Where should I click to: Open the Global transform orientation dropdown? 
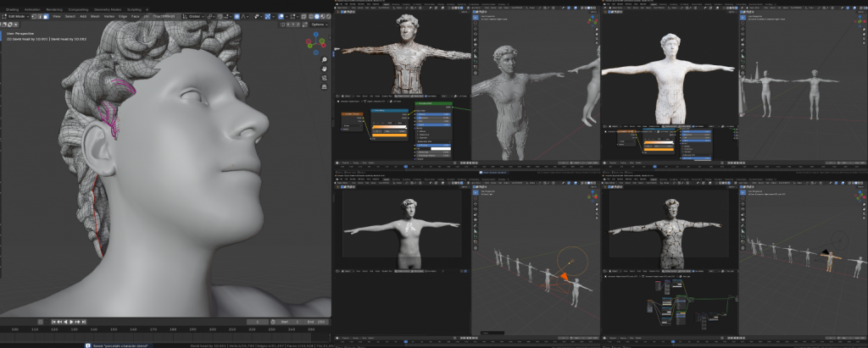click(193, 16)
